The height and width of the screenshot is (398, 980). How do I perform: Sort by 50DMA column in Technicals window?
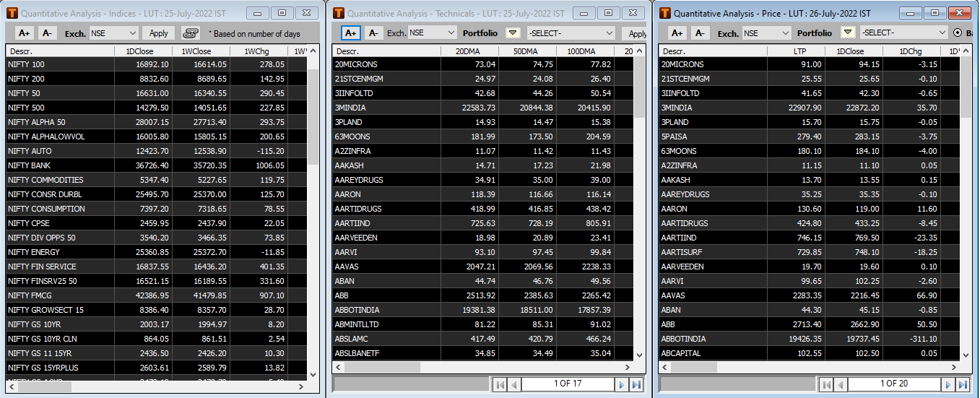[527, 51]
